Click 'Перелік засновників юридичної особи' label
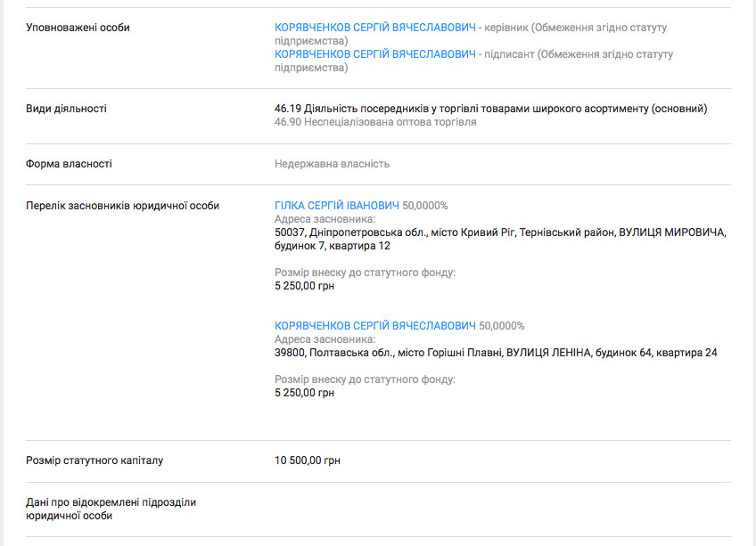756x546 pixels. pyautogui.click(x=122, y=206)
